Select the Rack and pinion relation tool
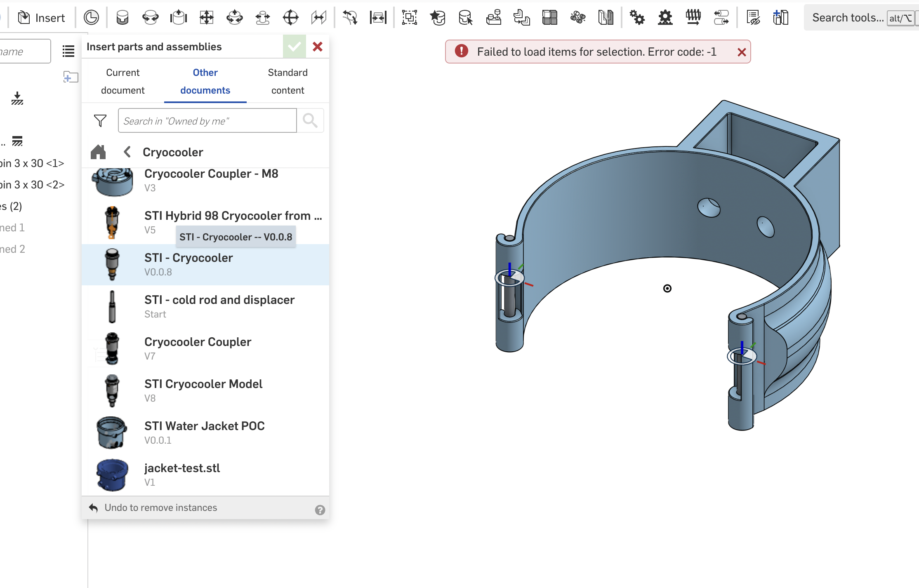The image size is (919, 588). (x=665, y=18)
